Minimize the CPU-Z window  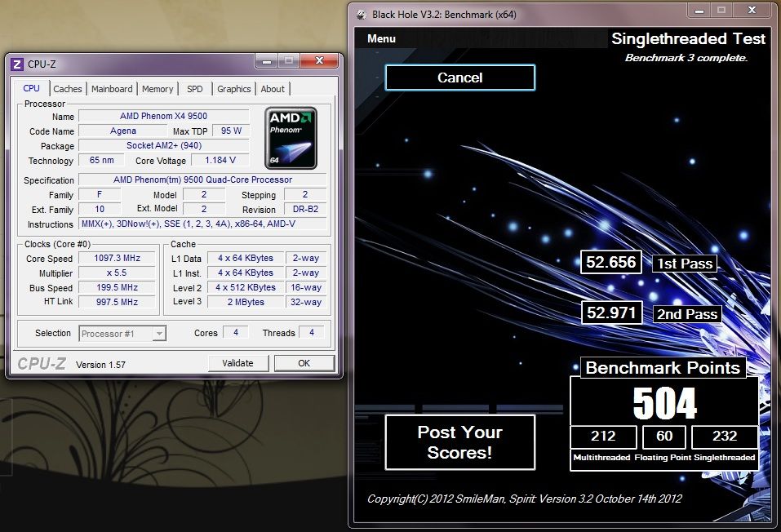[267, 61]
